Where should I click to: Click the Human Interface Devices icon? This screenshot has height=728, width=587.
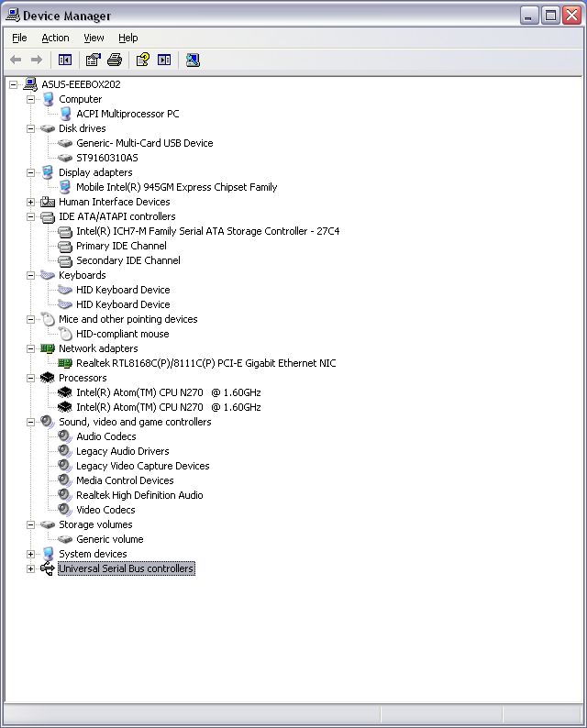coord(48,202)
